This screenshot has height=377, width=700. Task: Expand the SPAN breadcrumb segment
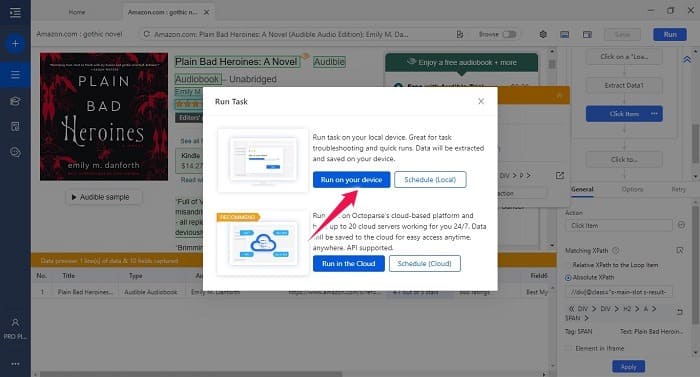coord(586,318)
